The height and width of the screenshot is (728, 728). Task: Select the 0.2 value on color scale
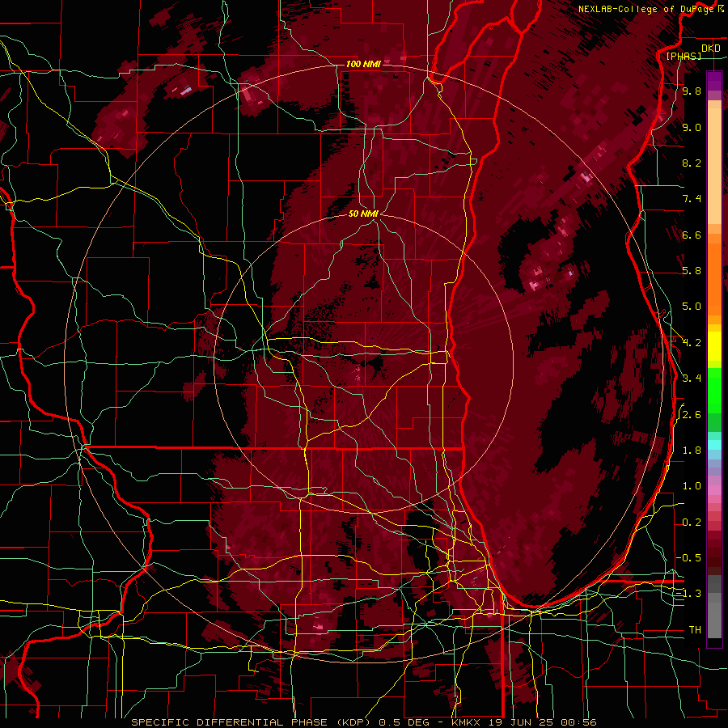[x=692, y=523]
